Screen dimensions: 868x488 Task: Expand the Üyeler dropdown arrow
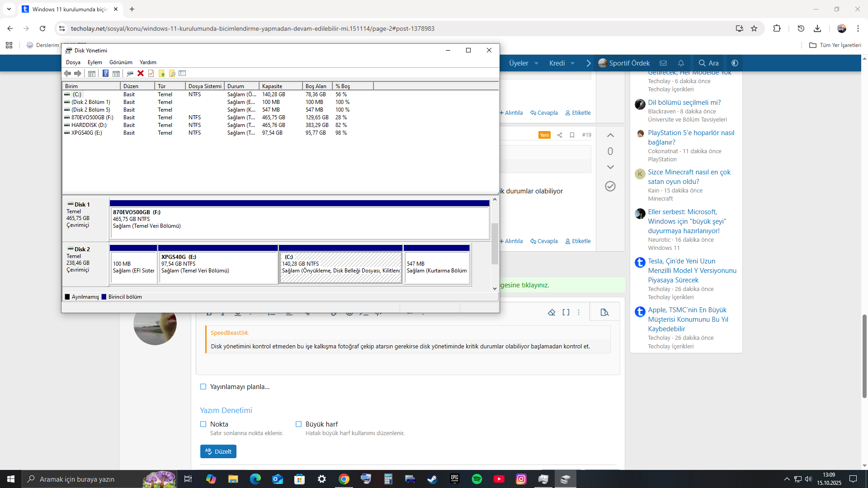point(537,63)
